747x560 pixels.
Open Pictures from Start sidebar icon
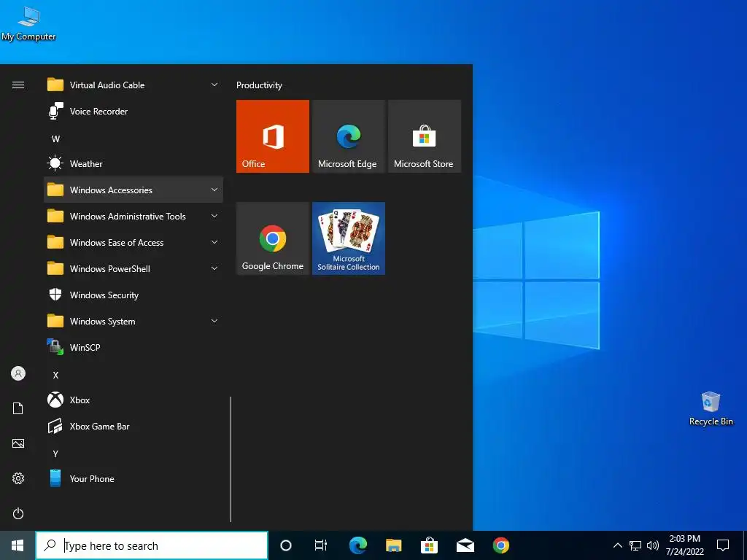tap(18, 443)
